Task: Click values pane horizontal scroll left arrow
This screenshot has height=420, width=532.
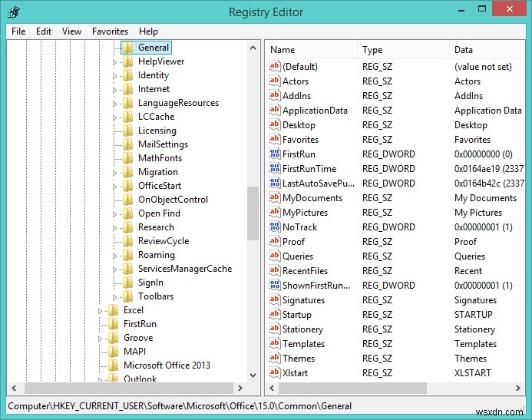Action: pos(272,388)
